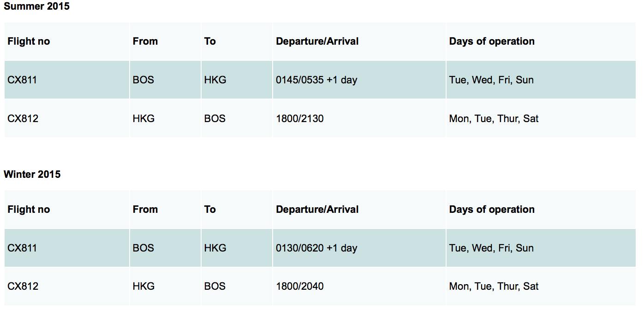Click BOS origin in Summer CX811 row
This screenshot has height=316, width=644.
143,80
